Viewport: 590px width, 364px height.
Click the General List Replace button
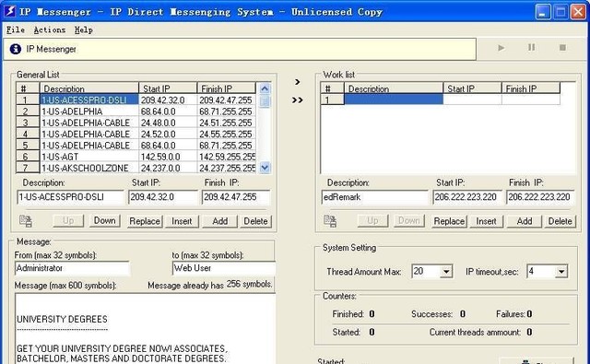click(145, 221)
